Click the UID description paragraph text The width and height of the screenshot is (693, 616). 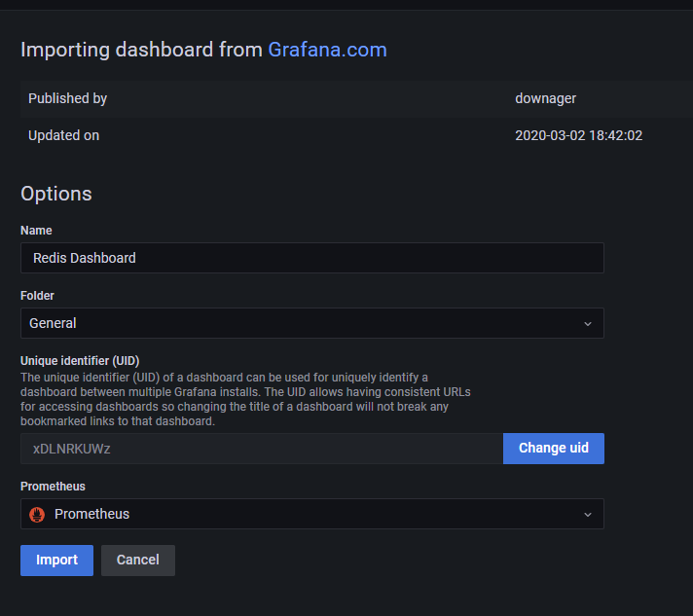click(x=243, y=399)
